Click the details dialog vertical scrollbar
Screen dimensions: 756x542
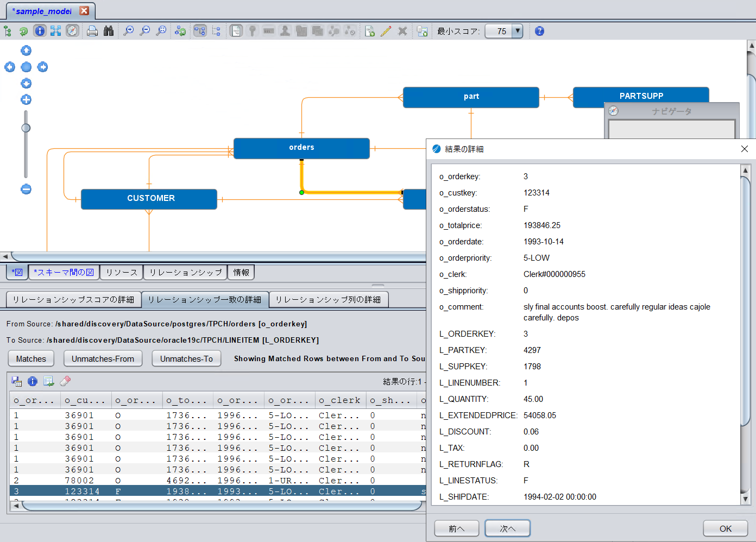745,301
